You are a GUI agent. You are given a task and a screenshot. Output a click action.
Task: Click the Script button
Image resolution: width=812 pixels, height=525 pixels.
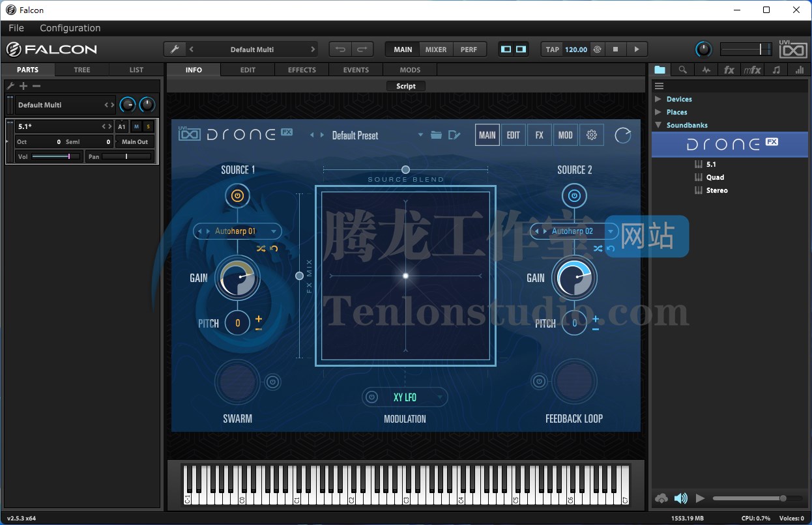(405, 86)
